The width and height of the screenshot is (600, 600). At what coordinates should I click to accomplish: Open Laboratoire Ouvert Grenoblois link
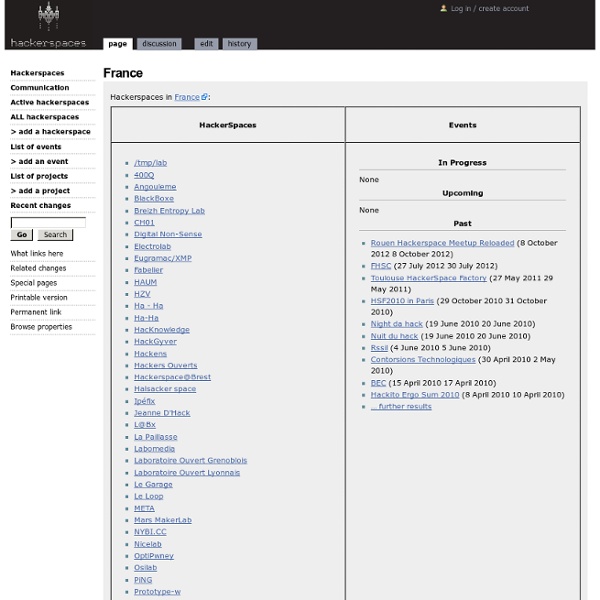(191, 460)
